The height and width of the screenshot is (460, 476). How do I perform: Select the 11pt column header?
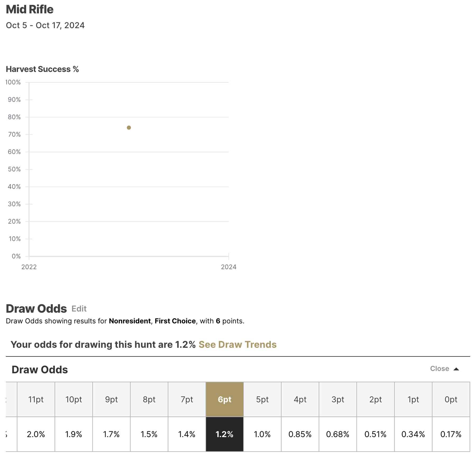click(36, 400)
